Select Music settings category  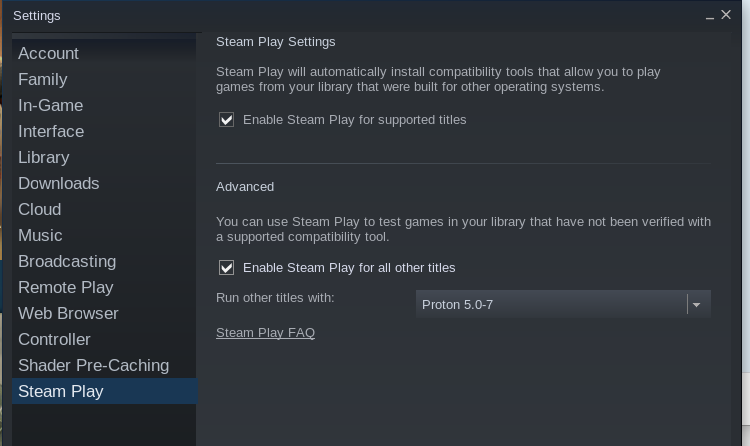(40, 236)
